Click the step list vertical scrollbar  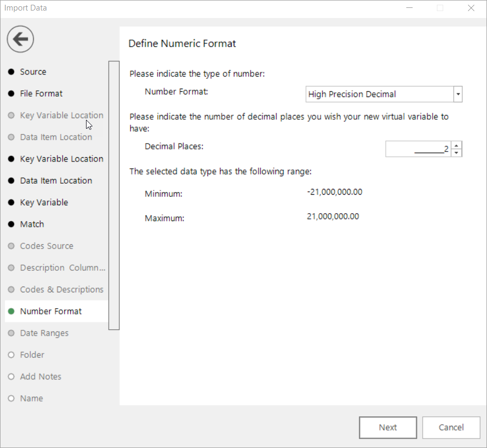(x=114, y=195)
